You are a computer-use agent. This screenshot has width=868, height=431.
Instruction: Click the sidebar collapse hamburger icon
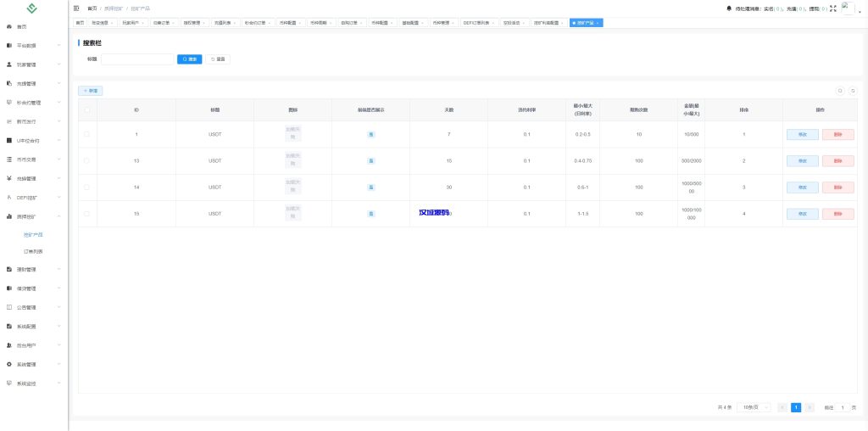[76, 8]
